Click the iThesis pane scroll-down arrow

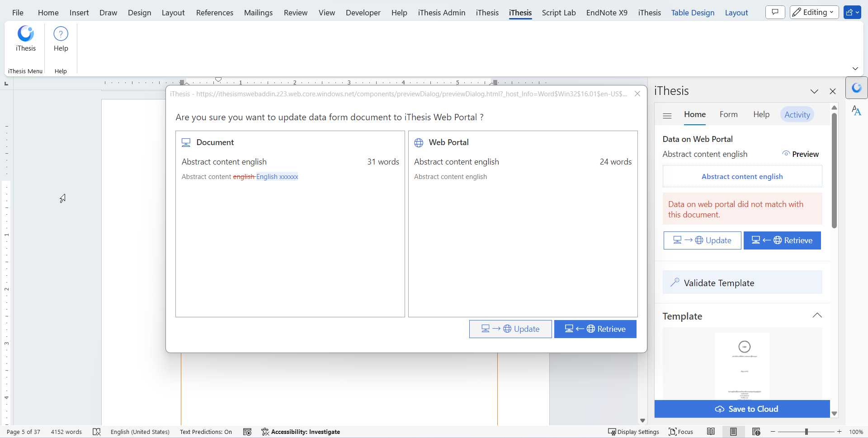tap(835, 414)
